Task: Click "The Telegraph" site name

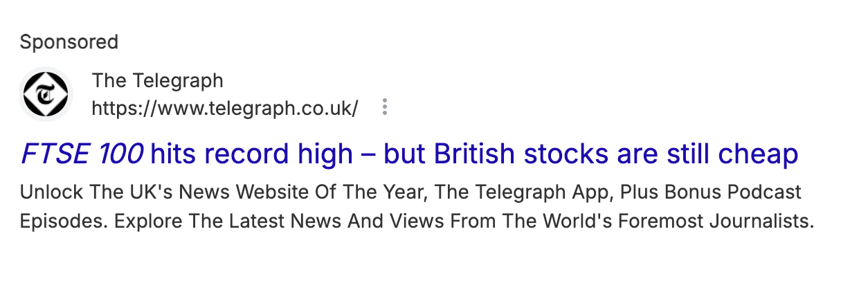Action: pos(157,81)
